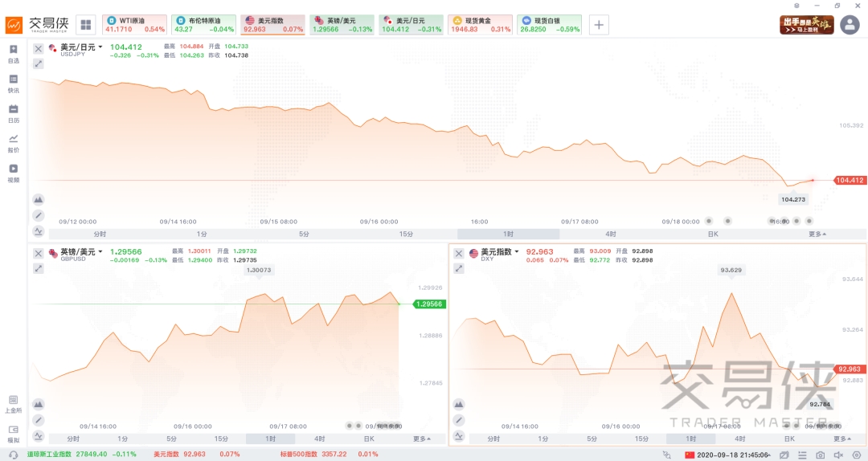The height and width of the screenshot is (461, 868).
Task: Click the grid layout icon beside the logo
Action: tap(85, 25)
